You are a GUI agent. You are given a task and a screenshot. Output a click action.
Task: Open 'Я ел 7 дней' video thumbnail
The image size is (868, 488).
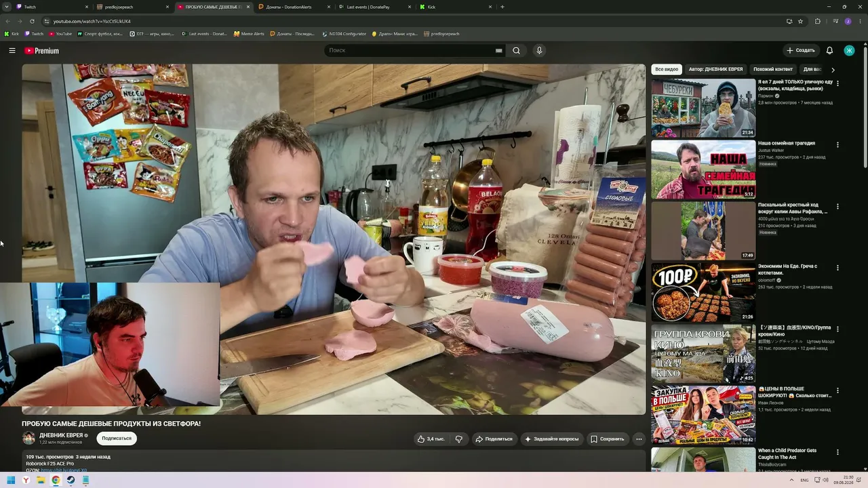click(x=703, y=108)
